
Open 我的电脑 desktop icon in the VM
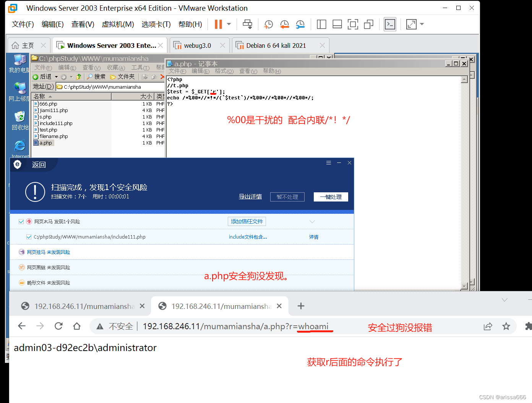point(19,64)
